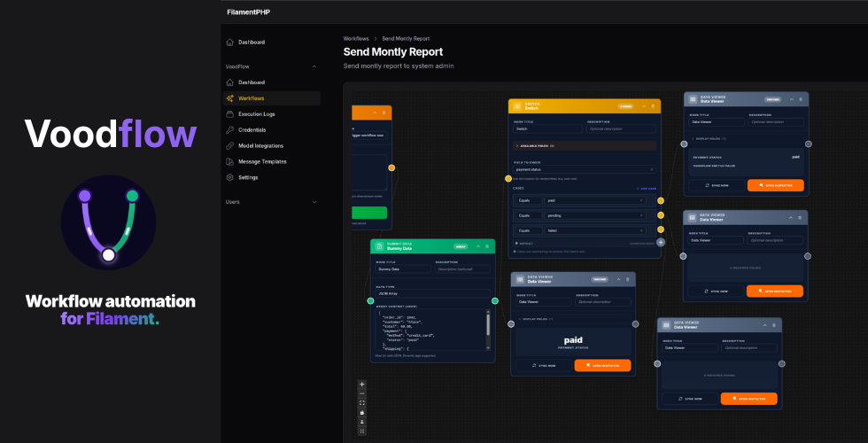The height and width of the screenshot is (443, 868).
Task: Collapse the Dummy Data node
Action: (x=478, y=246)
